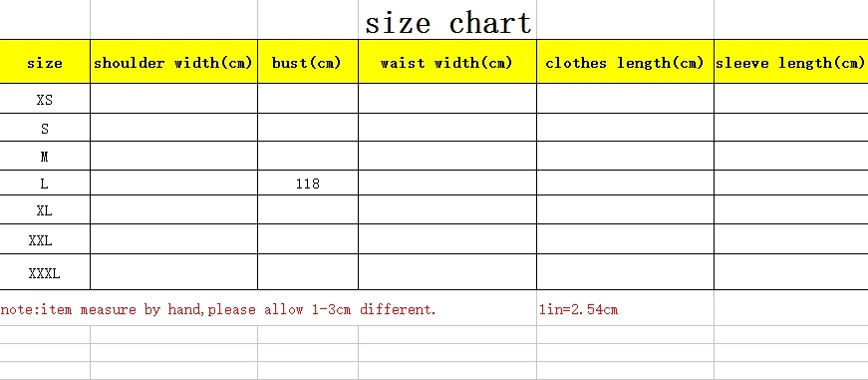Click the empty bust cell for XS

click(308, 99)
